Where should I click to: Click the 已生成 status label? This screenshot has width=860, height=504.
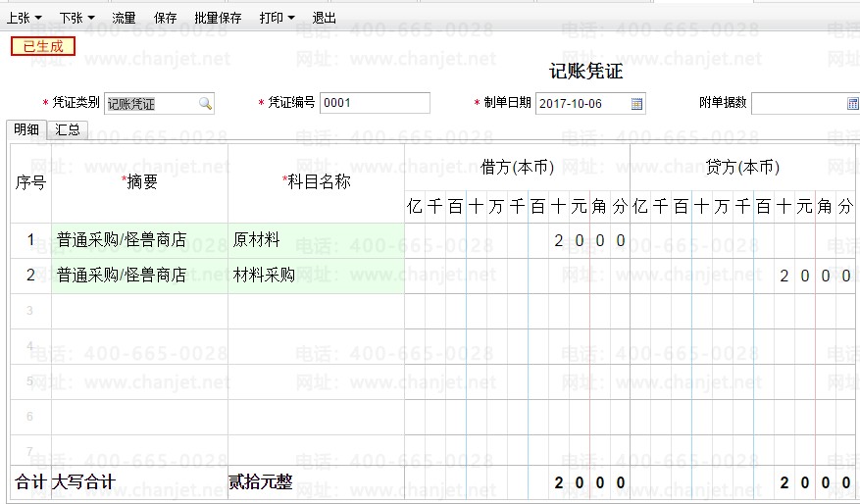[42, 45]
